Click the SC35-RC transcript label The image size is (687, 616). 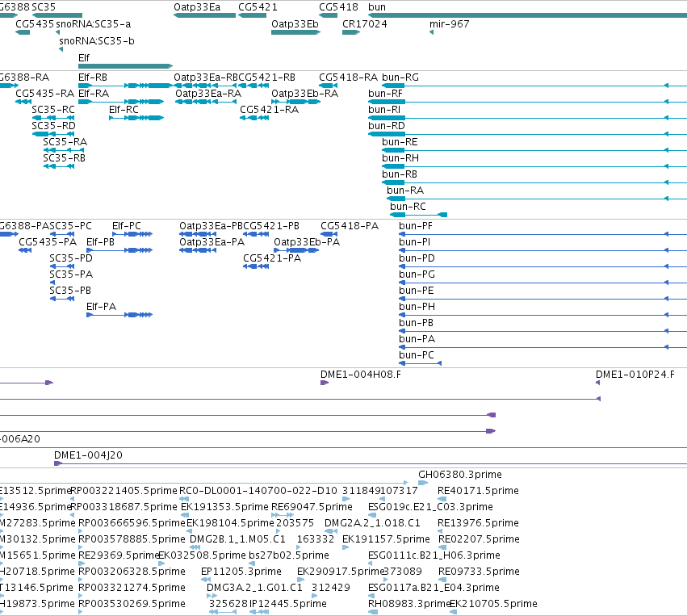tap(53, 110)
